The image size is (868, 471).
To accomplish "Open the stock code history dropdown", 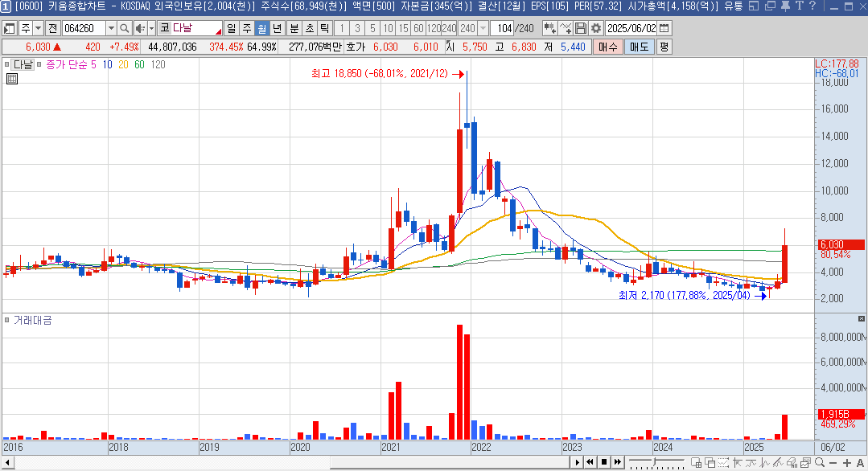I will pos(111,28).
